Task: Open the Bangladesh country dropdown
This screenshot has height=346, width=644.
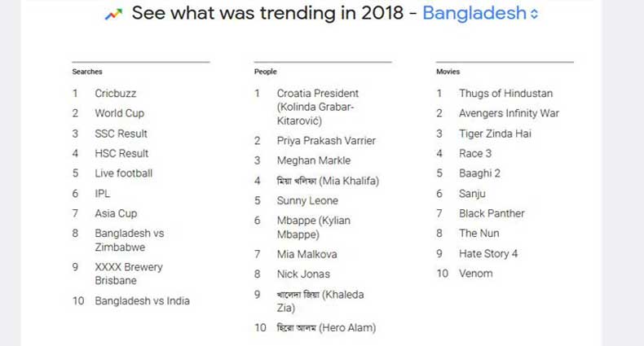Action: point(474,14)
